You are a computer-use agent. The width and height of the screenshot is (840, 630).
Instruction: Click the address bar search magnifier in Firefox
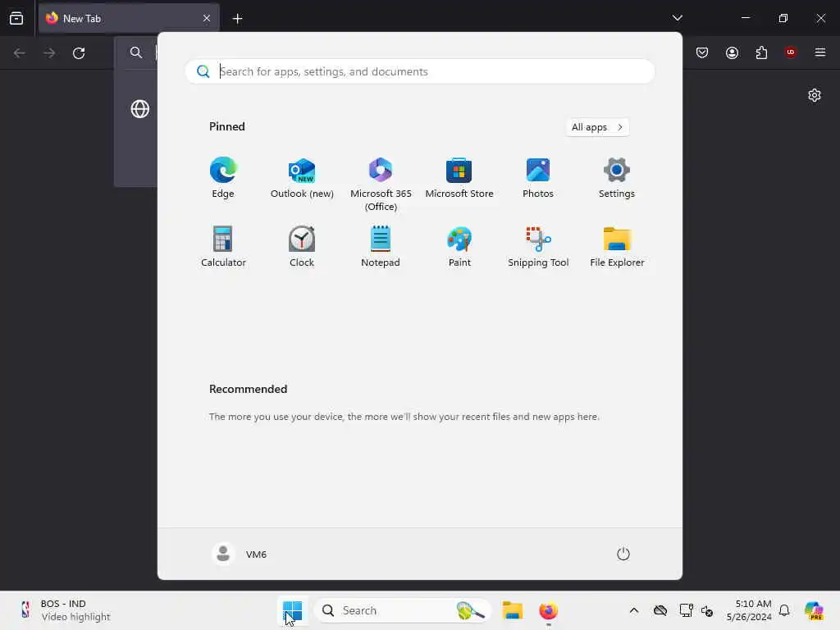(x=136, y=52)
